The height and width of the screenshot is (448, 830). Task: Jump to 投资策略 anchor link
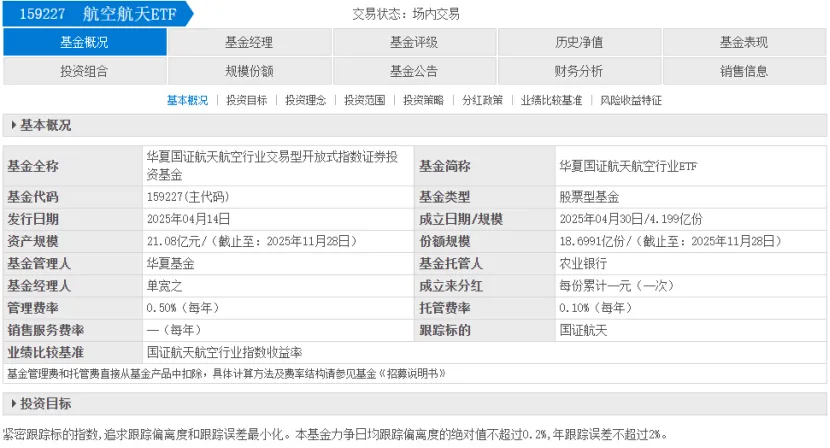pyautogui.click(x=423, y=100)
